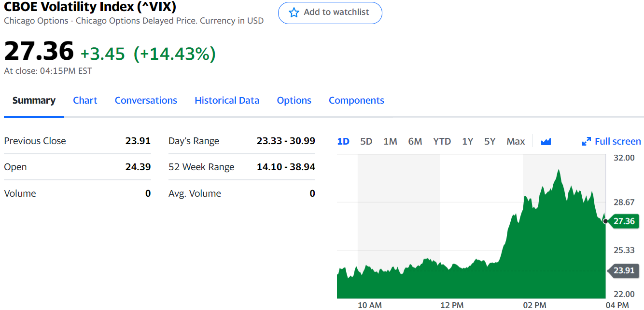Click the 28.67 y-axis label
644x310 pixels.
[x=624, y=202]
